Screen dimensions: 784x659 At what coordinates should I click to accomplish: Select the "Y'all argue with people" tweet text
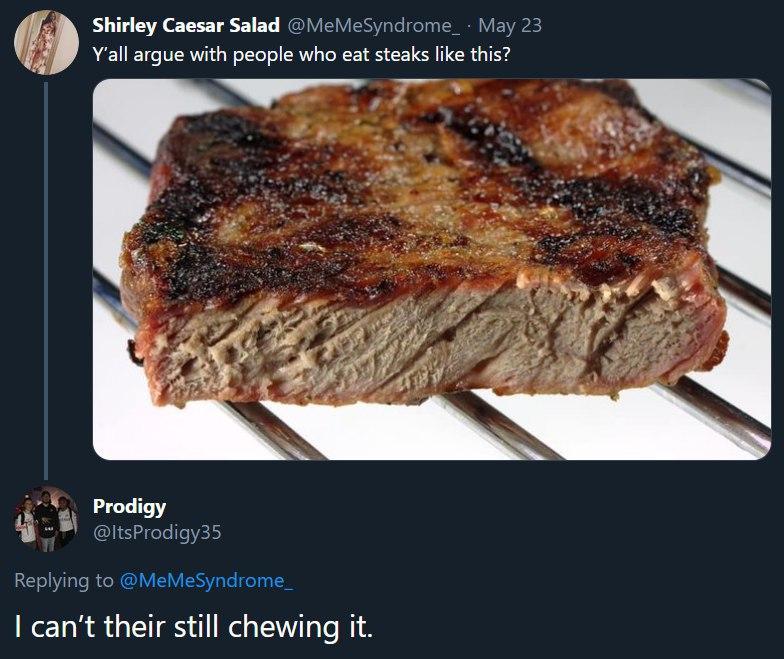(x=300, y=52)
